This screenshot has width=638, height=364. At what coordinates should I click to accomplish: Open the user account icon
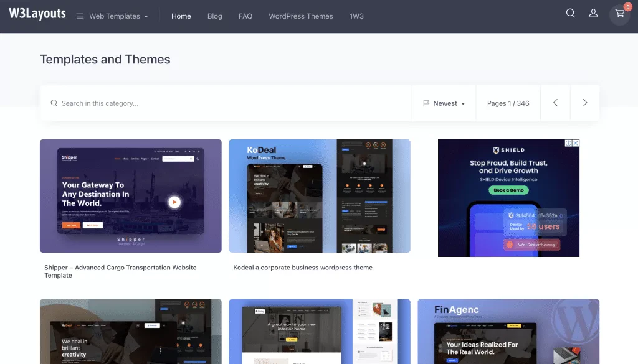593,12
